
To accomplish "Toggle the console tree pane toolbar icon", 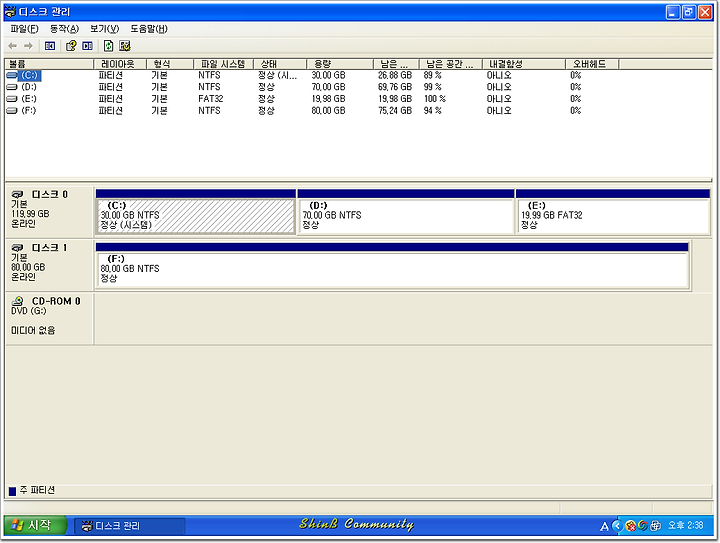I will tap(50, 46).
